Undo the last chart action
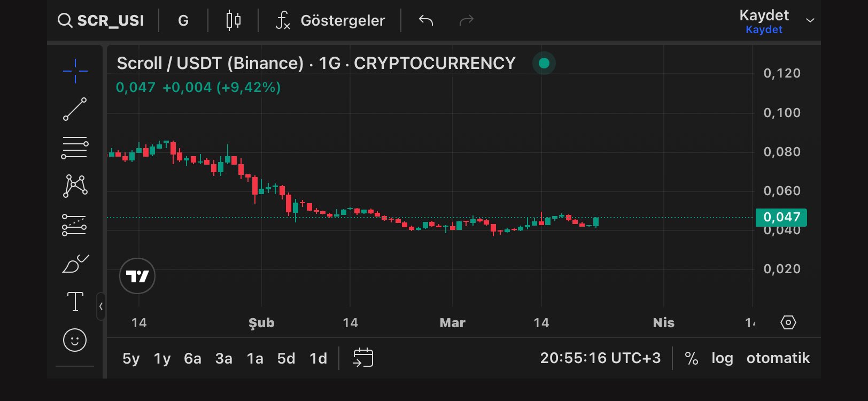This screenshot has width=868, height=401. pyautogui.click(x=426, y=21)
